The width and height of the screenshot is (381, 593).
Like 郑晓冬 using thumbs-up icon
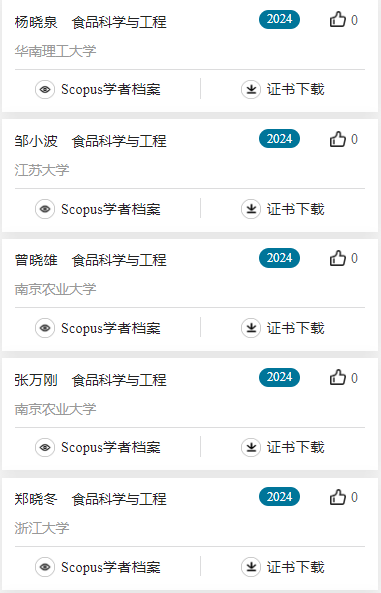(337, 497)
